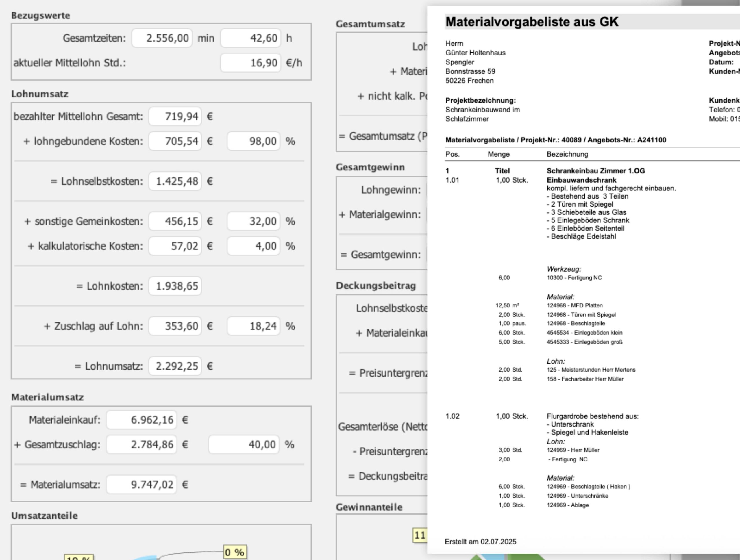Click the Gewinnanteile section heading
This screenshot has height=560, width=740.
pos(369,507)
